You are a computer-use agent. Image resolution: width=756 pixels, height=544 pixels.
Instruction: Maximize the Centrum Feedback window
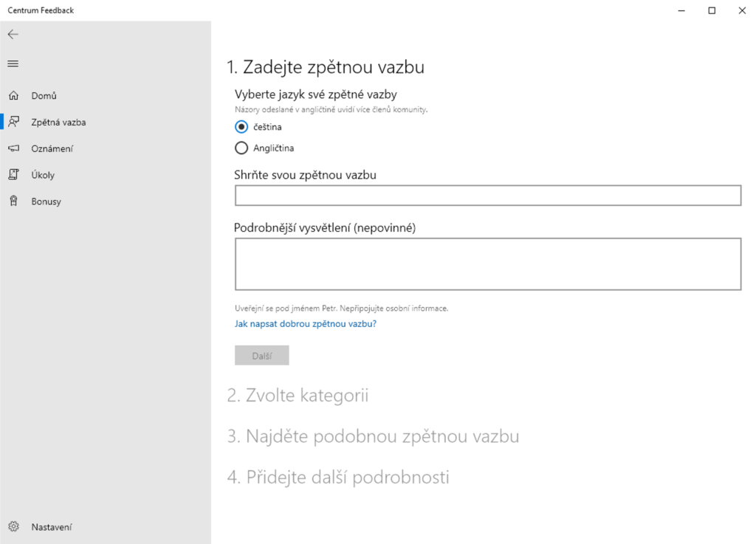click(712, 10)
